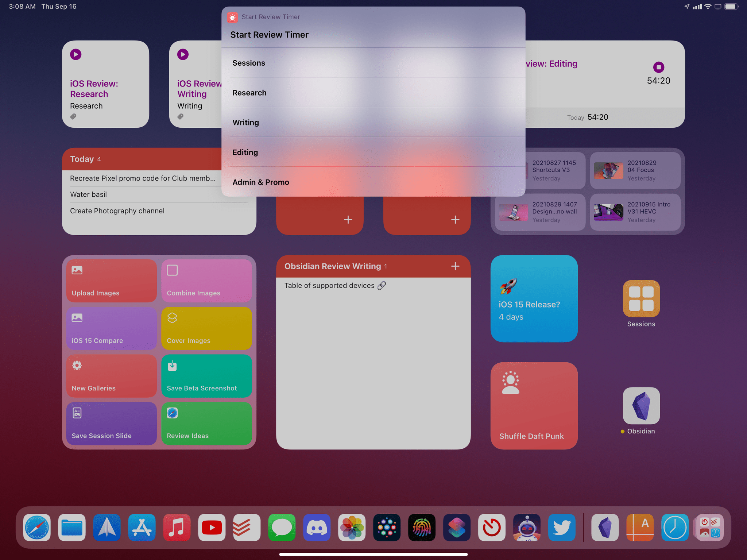The width and height of the screenshot is (747, 560).
Task: Add task to Obsidian Review Writing list
Action: (x=455, y=266)
